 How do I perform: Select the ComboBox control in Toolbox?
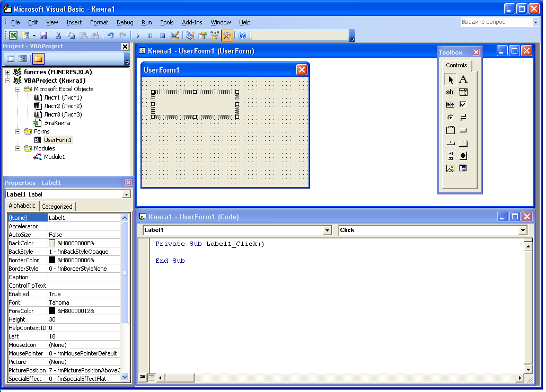point(463,92)
